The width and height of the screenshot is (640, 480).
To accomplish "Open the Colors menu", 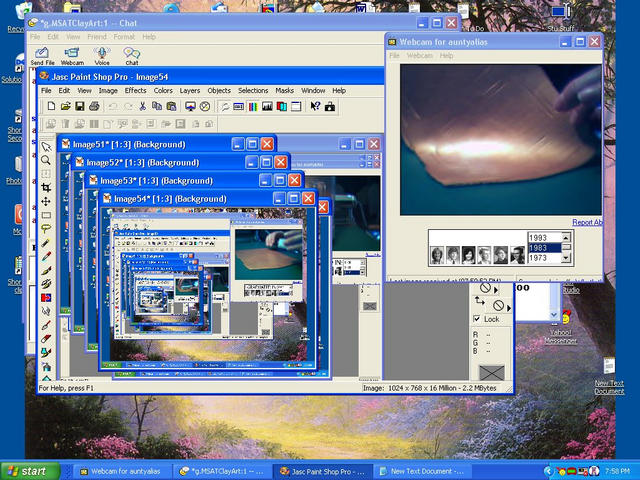I will click(163, 91).
